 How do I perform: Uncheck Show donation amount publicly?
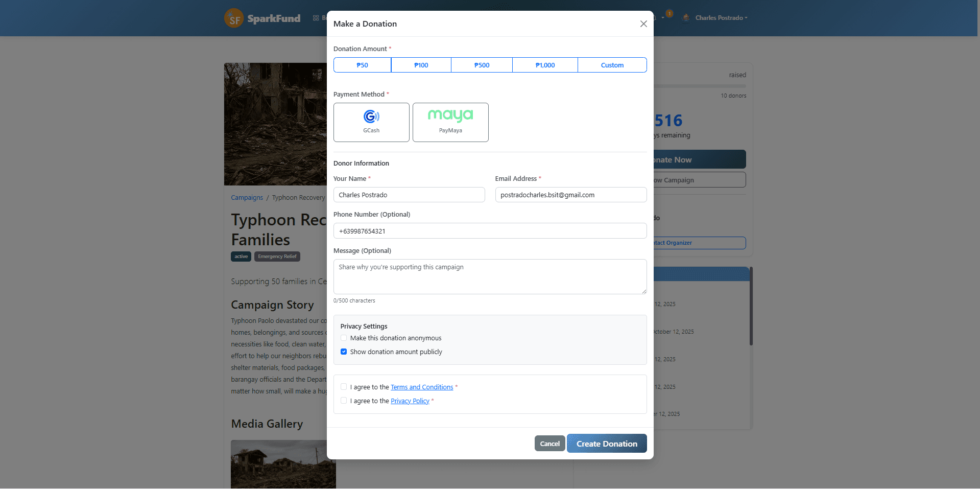344,352
